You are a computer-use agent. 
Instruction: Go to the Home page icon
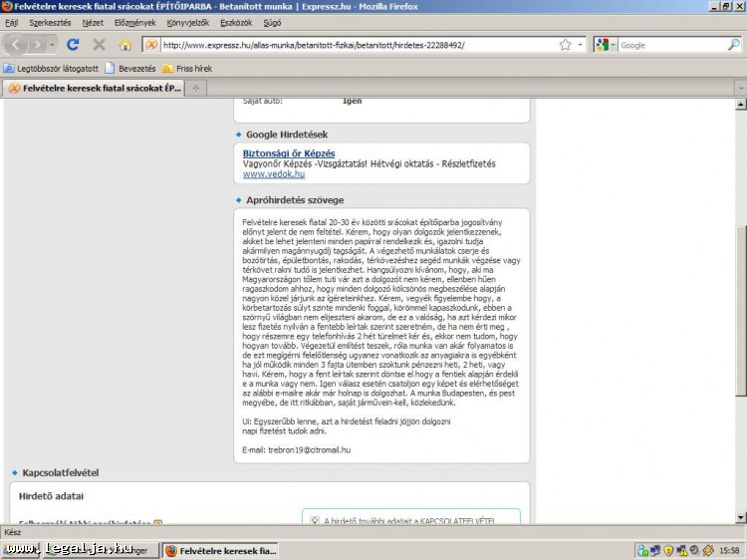point(125,45)
